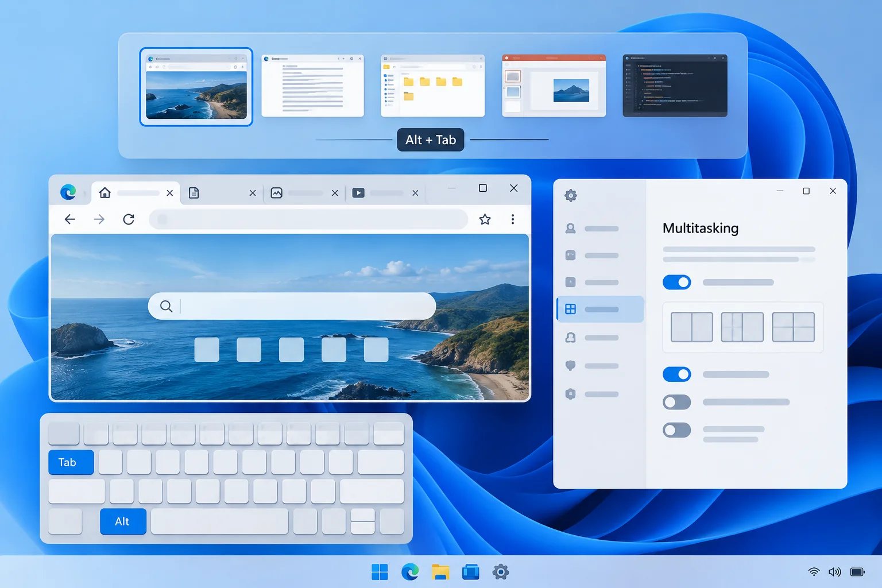Click the battery icon in system tray
The height and width of the screenshot is (588, 882).
(857, 572)
